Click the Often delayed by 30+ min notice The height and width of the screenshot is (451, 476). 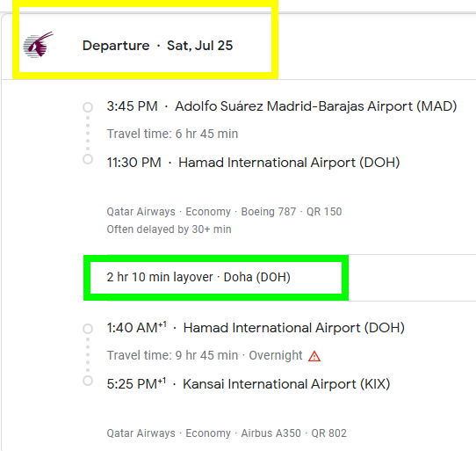(169, 229)
